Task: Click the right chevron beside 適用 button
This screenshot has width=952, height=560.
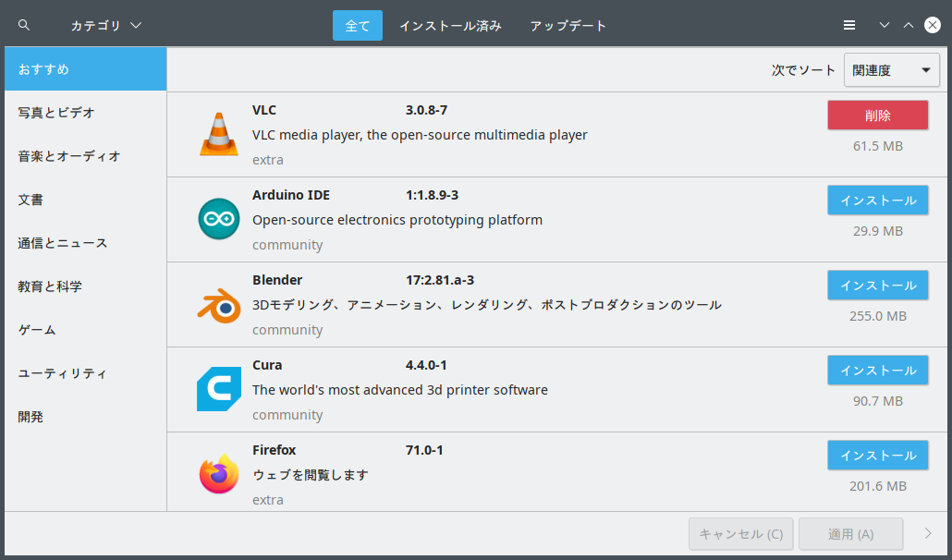Action: point(928,533)
